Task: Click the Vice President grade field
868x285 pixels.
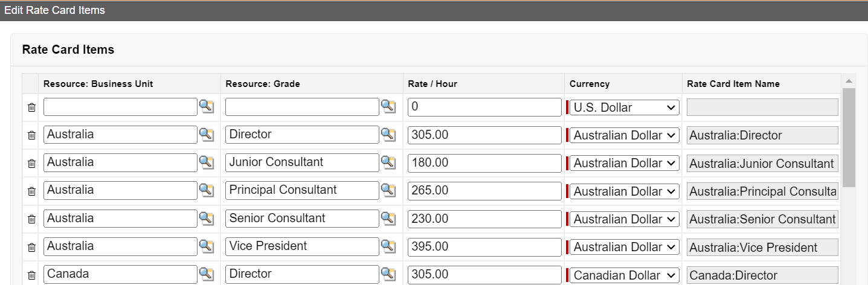Action: [x=302, y=246]
